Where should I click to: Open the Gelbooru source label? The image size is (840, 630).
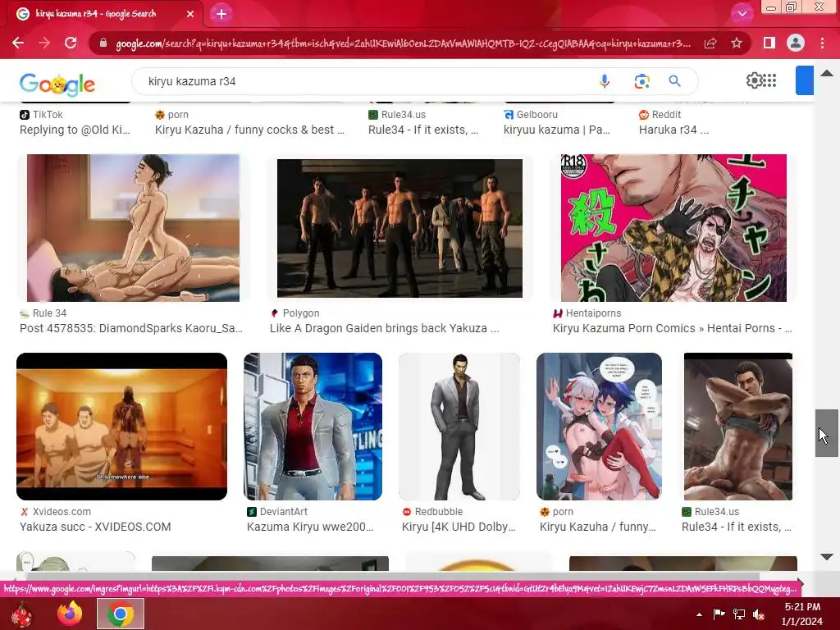pos(536,115)
